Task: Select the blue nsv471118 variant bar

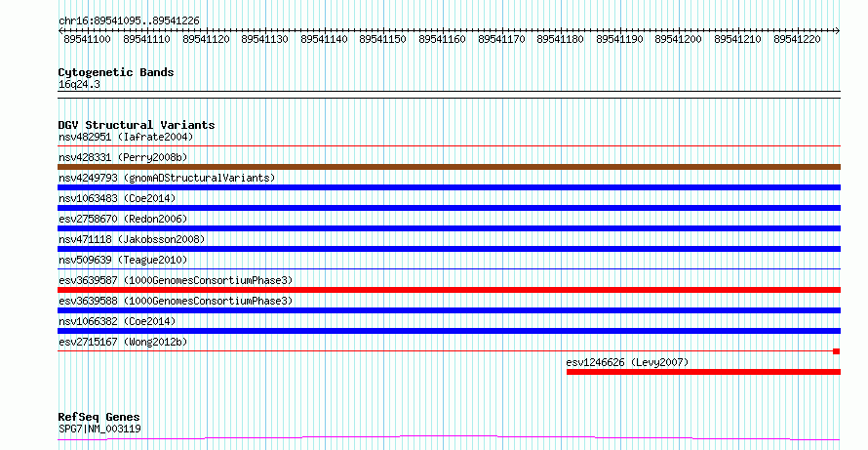Action: tap(449, 249)
